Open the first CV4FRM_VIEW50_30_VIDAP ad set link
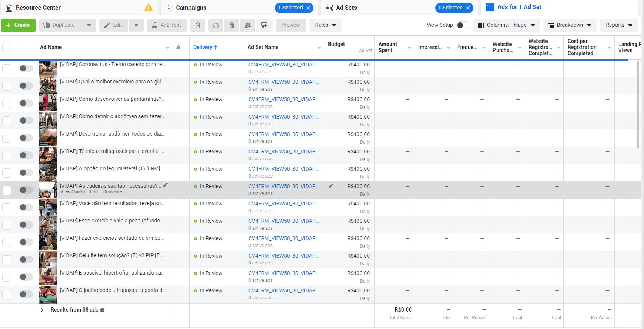Viewport: 644px width, 329px height. [283, 65]
